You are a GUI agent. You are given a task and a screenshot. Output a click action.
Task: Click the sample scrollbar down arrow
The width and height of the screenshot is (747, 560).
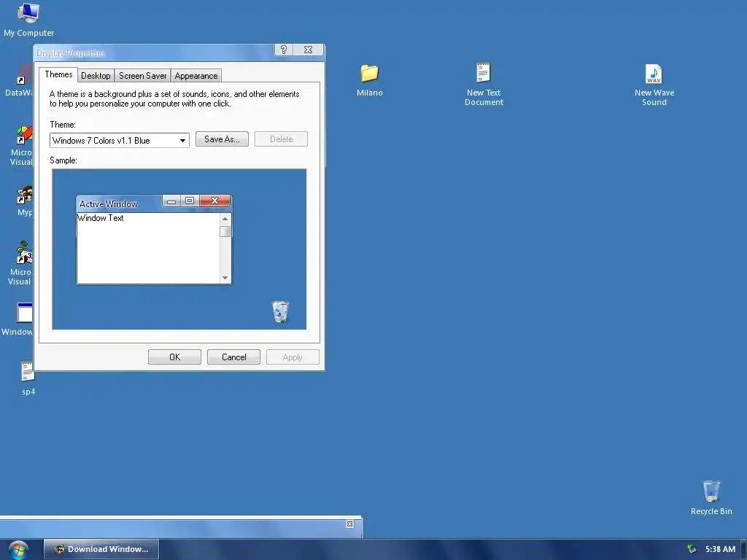pos(225,278)
